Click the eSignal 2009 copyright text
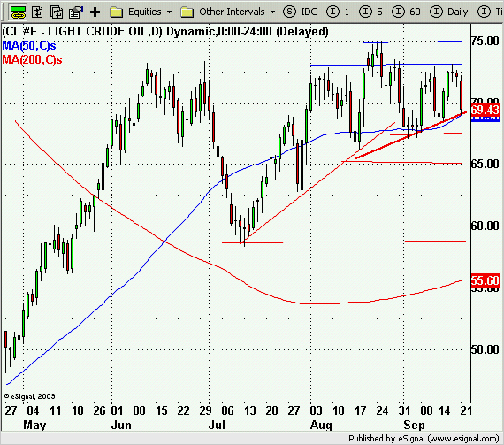The image size is (504, 445). click(x=29, y=396)
